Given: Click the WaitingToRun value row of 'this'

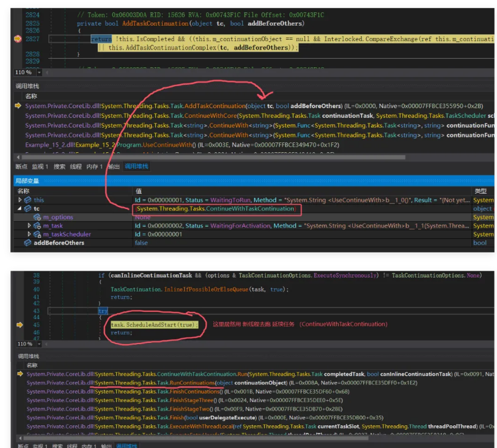Looking at the screenshot, I should pyautogui.click(x=302, y=200).
